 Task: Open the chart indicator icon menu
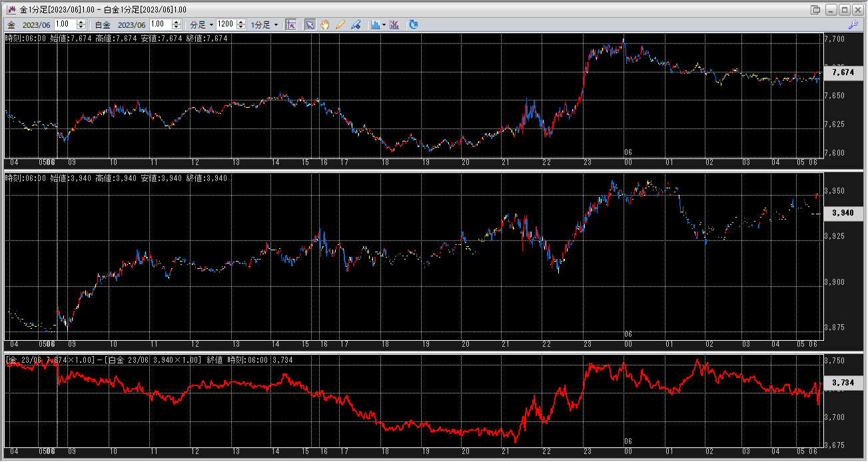376,25
